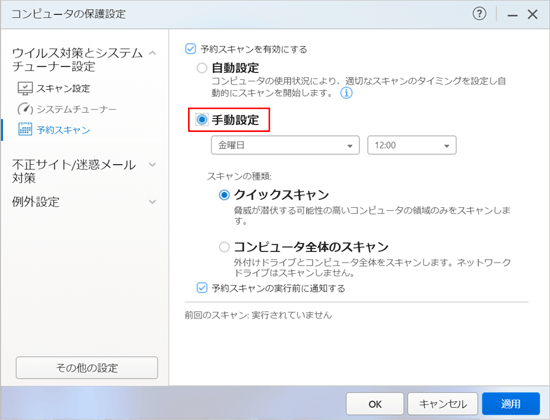The image size is (550, 420).
Task: Open the 12:00 time dropdown
Action: coord(412,145)
